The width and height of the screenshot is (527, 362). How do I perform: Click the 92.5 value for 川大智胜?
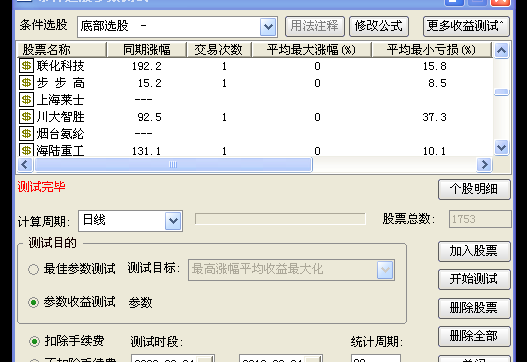[x=150, y=117]
